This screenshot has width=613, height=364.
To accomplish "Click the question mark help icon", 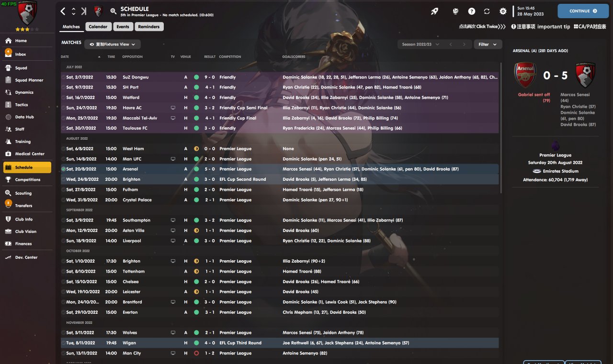I will click(x=472, y=11).
